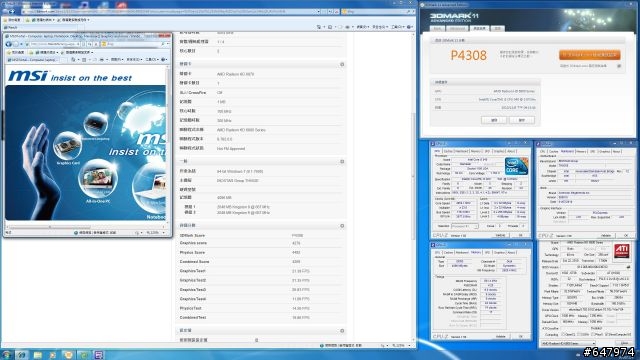Select the Result tab in the main browser

click(x=41, y=27)
